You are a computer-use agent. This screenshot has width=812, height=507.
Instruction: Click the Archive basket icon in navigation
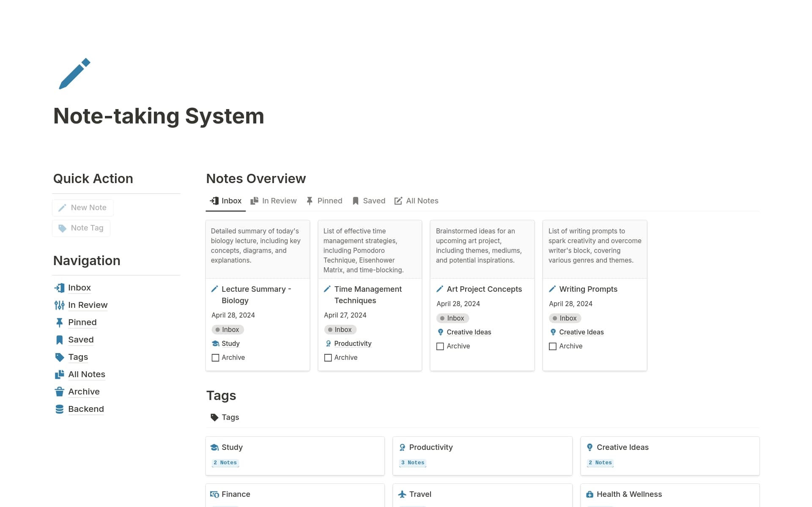coord(59,392)
